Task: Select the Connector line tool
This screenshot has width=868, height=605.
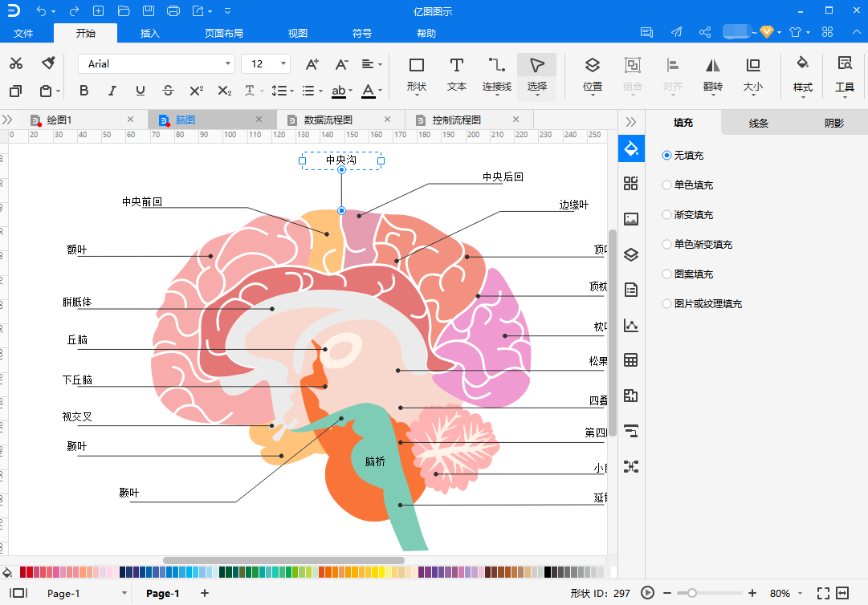Action: click(x=496, y=76)
